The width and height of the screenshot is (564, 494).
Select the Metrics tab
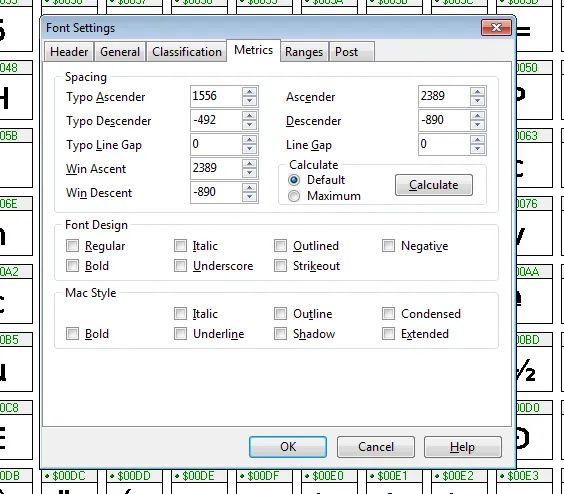point(253,50)
